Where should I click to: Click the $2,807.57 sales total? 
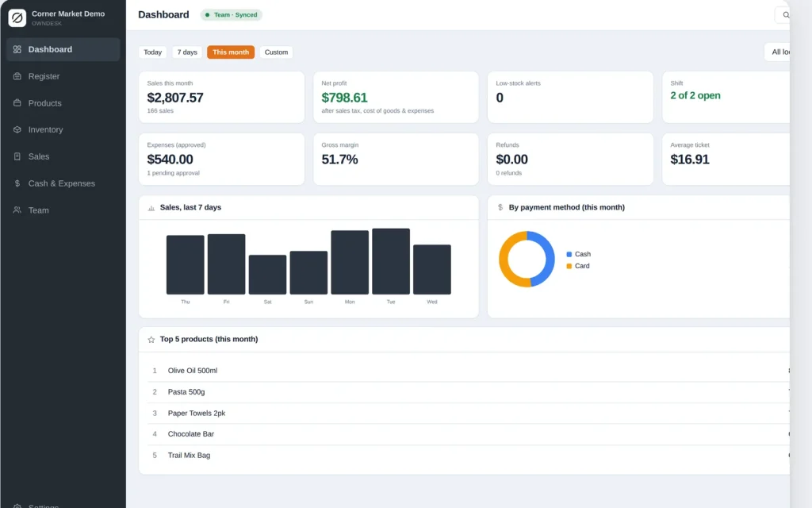pyautogui.click(x=175, y=98)
